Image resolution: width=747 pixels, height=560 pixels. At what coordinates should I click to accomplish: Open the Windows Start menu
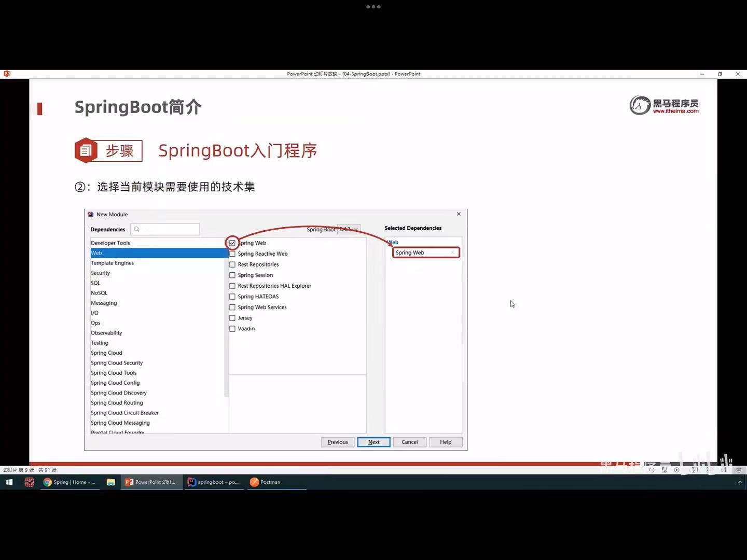click(9, 482)
